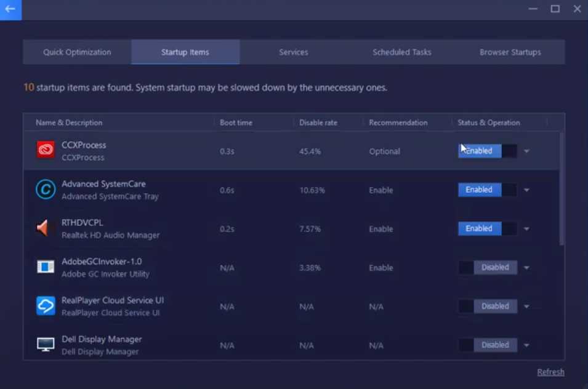
Task: Click the 10.63% disable rate value
Action: tap(312, 190)
